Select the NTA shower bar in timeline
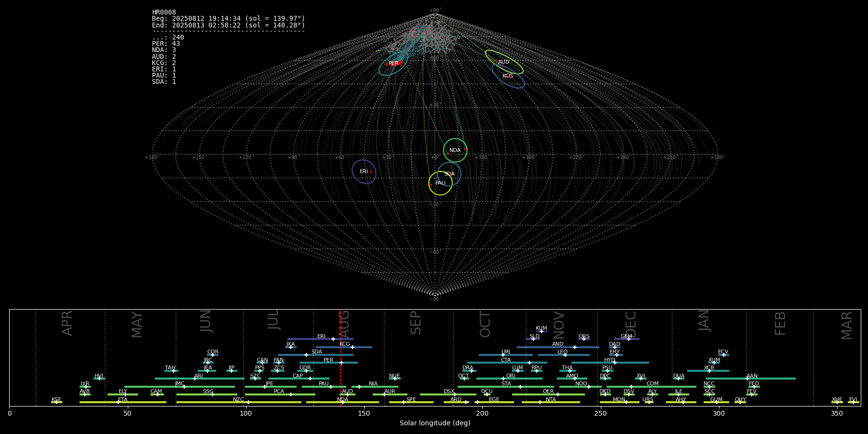This screenshot has width=868, height=434. click(551, 402)
